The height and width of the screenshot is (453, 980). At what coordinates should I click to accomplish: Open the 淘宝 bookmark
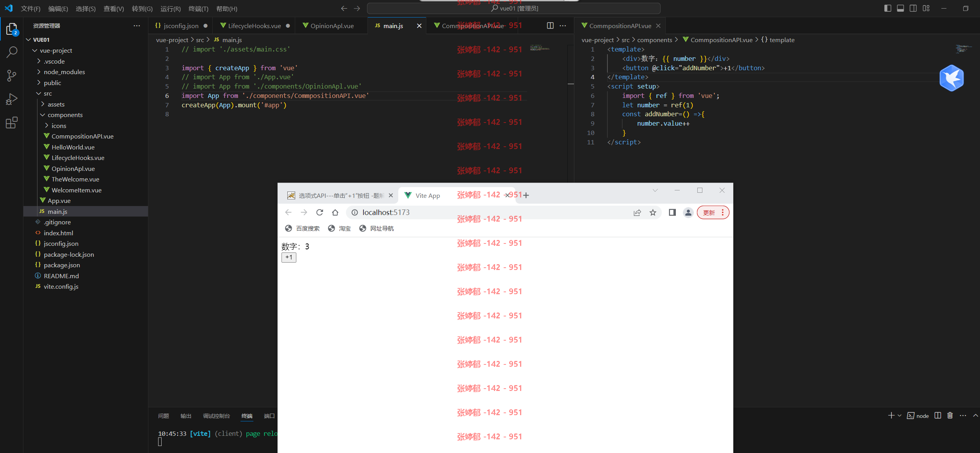[340, 228]
